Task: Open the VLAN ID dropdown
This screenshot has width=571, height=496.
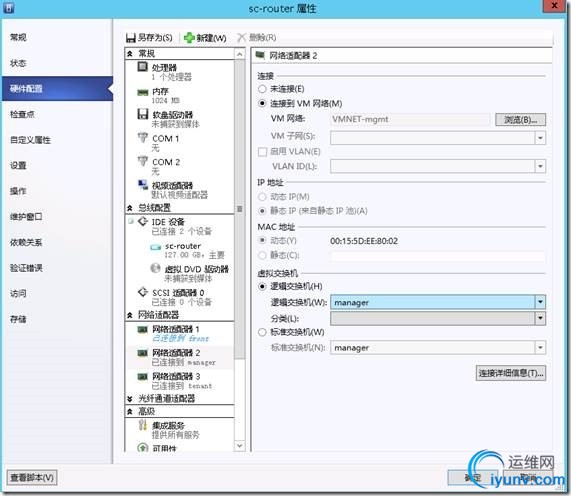Action: point(540,166)
